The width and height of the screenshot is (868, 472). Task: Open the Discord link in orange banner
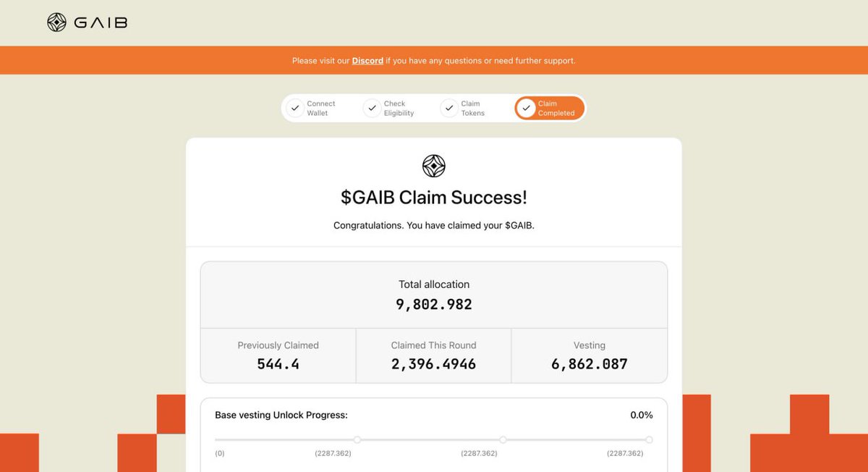pos(367,61)
